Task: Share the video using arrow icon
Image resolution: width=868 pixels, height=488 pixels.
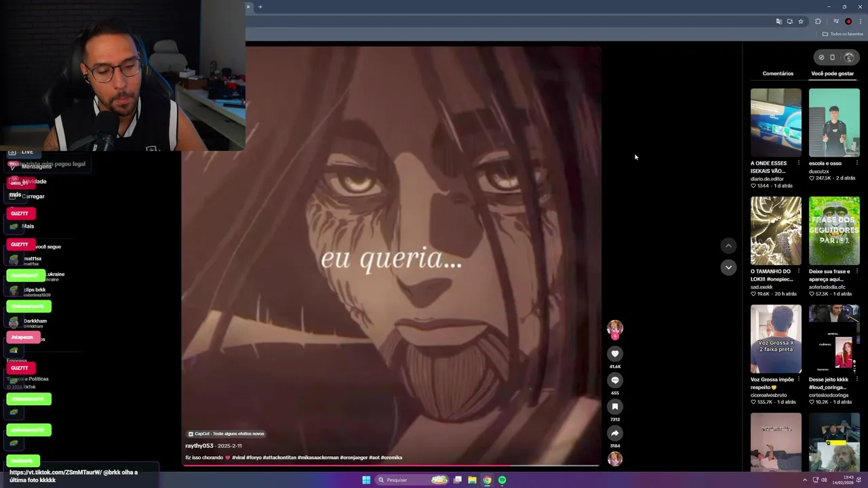Action: point(615,433)
